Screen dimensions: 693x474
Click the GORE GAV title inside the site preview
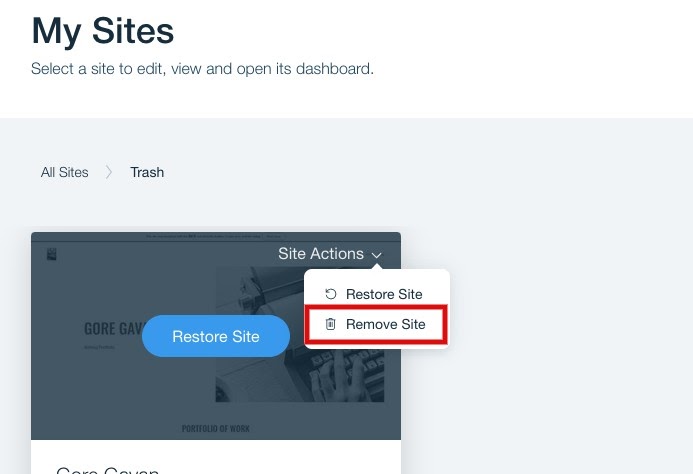(112, 327)
